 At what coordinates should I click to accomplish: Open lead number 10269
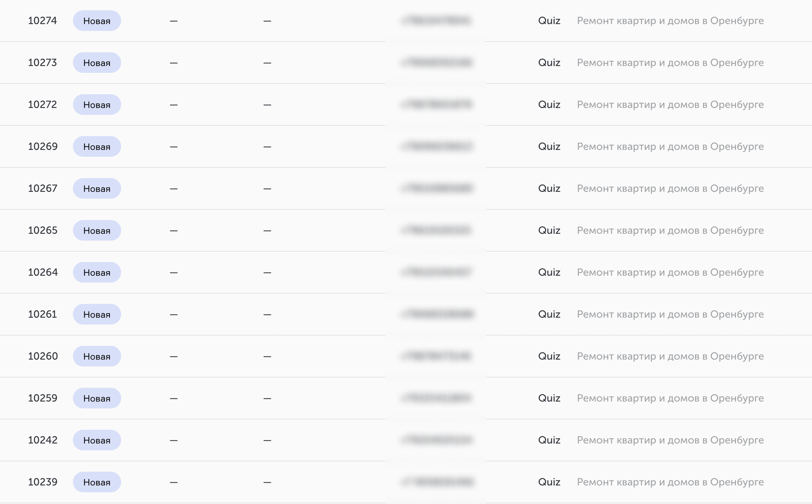(x=43, y=146)
